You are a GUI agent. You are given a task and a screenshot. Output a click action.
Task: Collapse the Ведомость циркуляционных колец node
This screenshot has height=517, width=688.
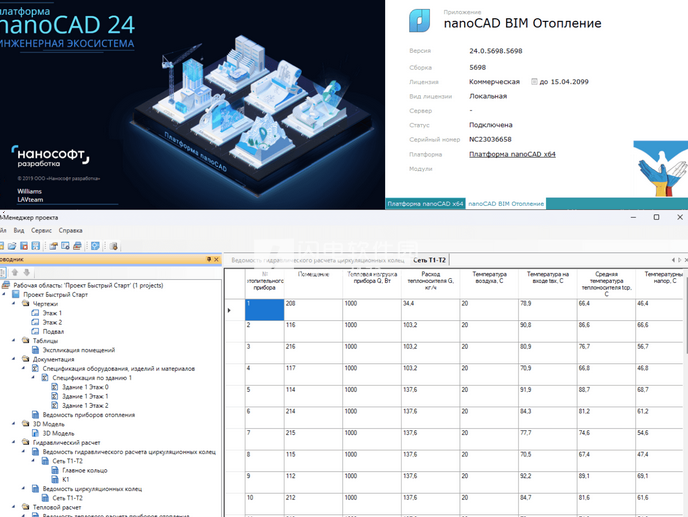tap(24, 488)
